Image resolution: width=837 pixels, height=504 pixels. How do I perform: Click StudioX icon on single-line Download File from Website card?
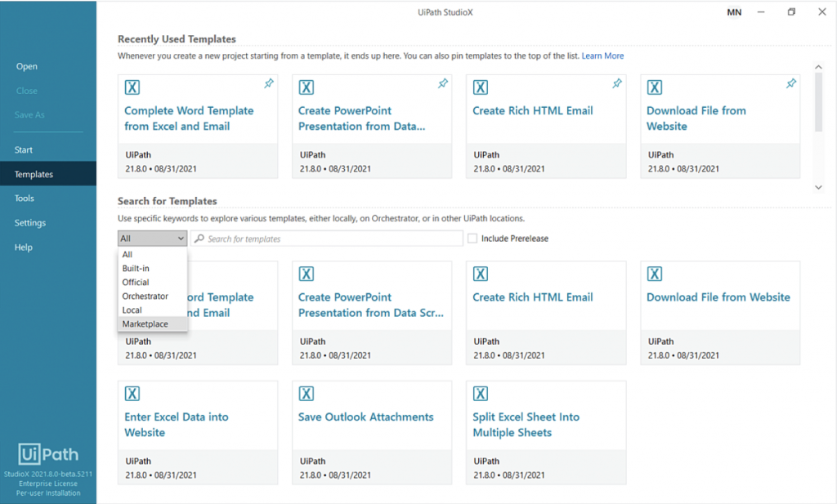(655, 274)
